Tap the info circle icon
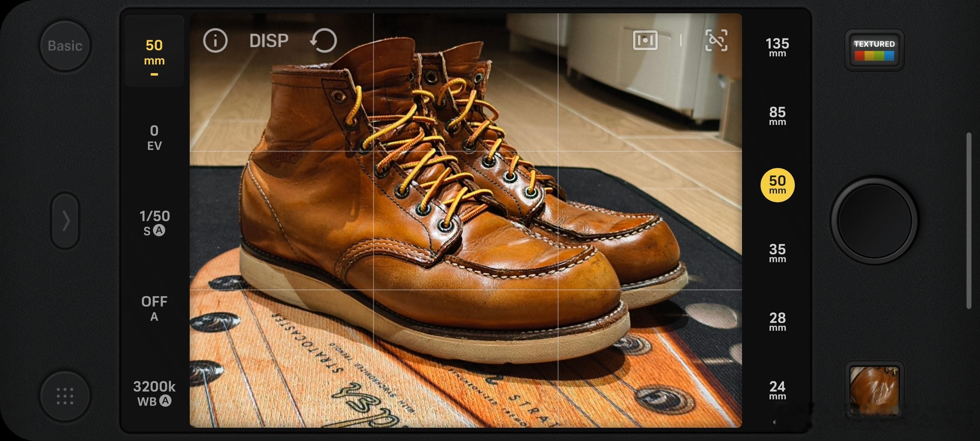 click(x=215, y=40)
